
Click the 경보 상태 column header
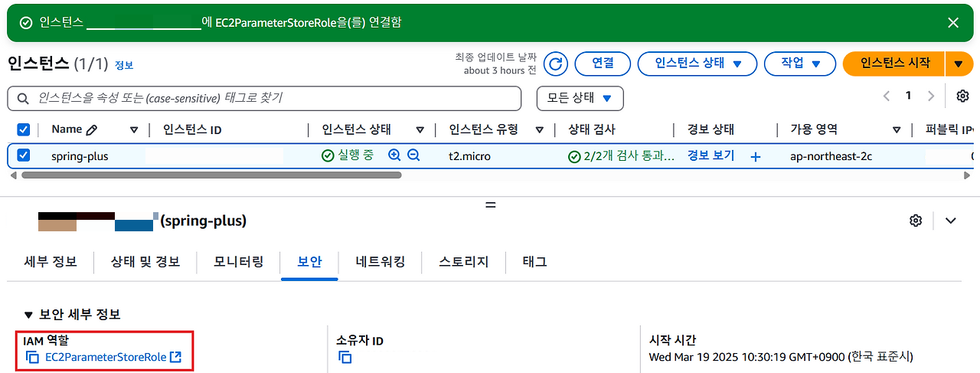pos(710,130)
